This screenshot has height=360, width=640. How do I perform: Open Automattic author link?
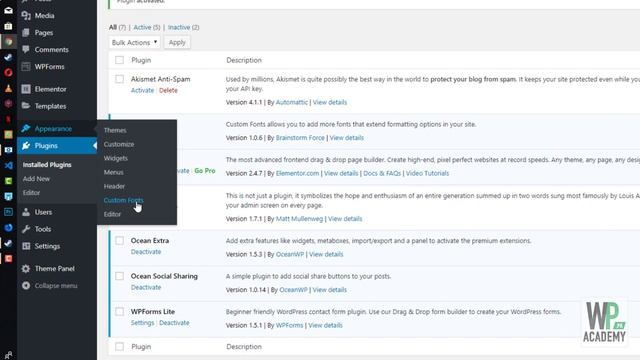click(291, 102)
